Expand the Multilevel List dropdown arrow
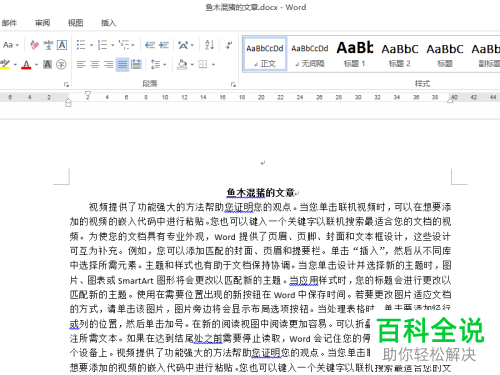This screenshot has width=500, height=375. [133, 45]
